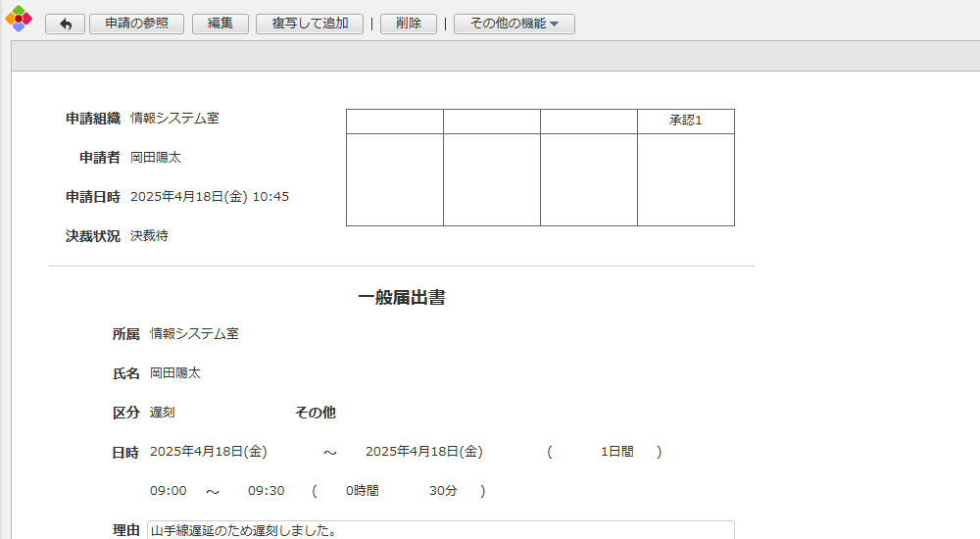Select the stamp cell below 承認1
The image size is (980, 539).
click(x=685, y=179)
